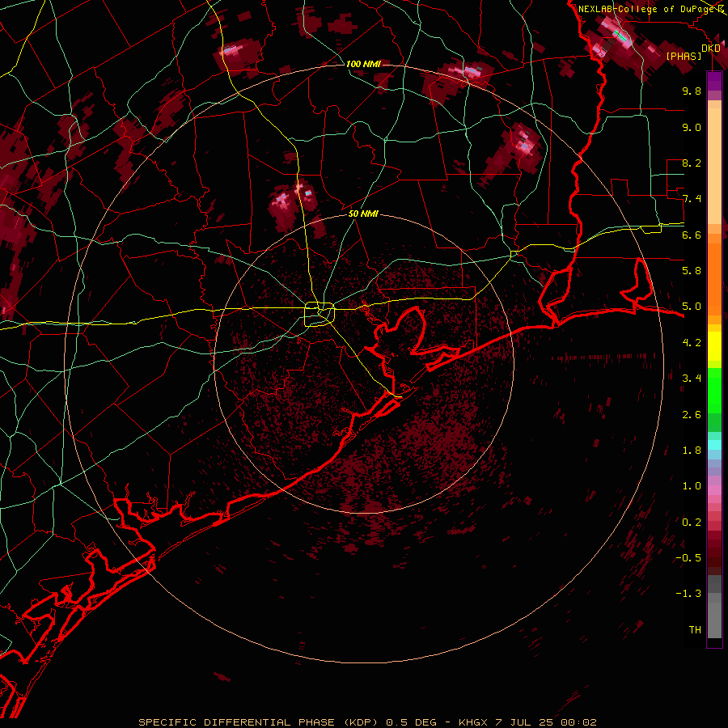The width and height of the screenshot is (728, 728).
Task: Click the cyan segment of the color bar
Action: (714, 445)
